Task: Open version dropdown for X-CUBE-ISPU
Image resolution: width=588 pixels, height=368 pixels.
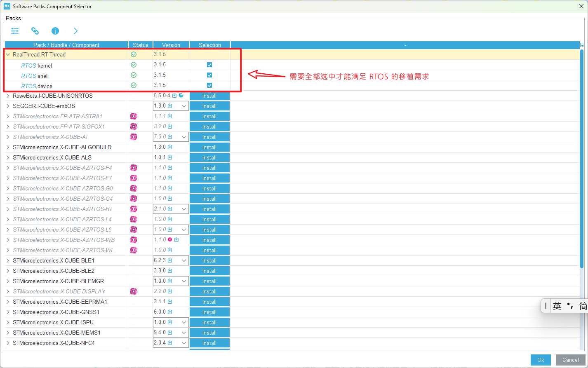Action: (x=184, y=322)
